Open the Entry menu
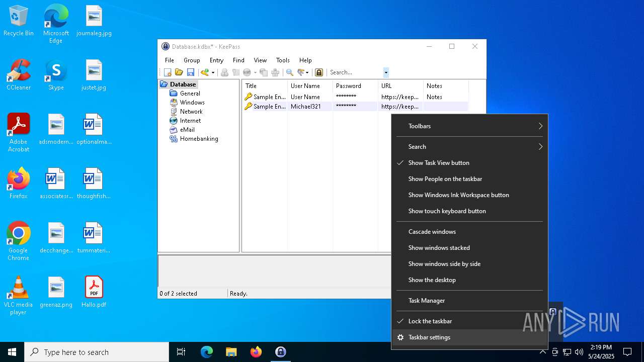644x362 pixels. tap(216, 60)
